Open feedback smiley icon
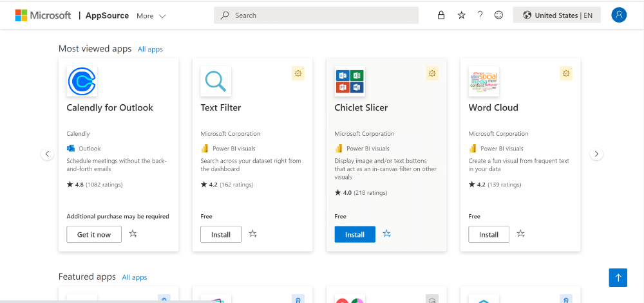 tap(498, 15)
